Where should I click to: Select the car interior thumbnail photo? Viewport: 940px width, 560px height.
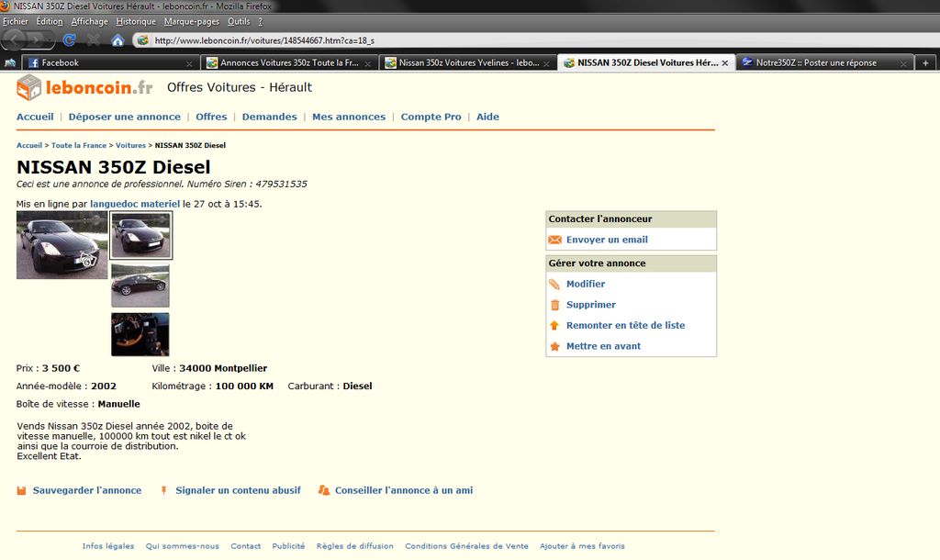click(140, 334)
